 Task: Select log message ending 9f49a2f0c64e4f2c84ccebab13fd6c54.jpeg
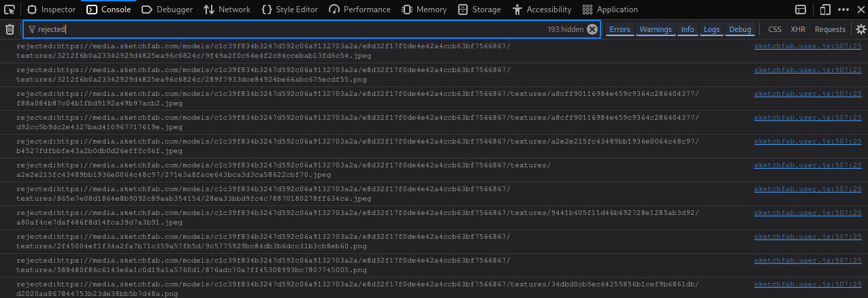coord(263,51)
